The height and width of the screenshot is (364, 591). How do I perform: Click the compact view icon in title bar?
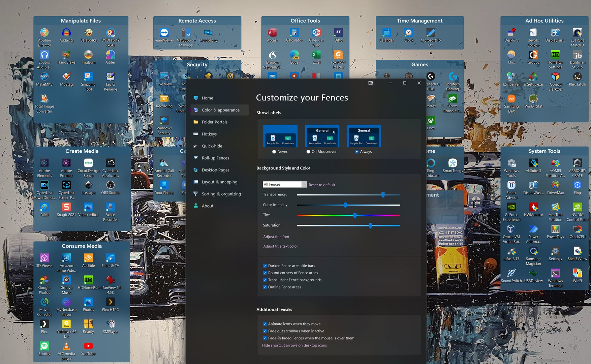point(371,83)
